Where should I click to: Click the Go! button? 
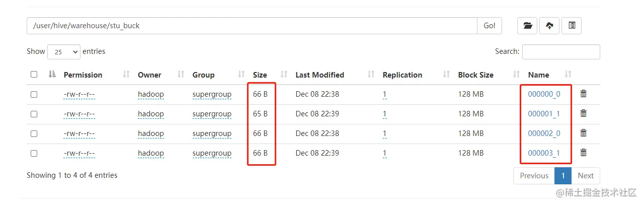490,26
